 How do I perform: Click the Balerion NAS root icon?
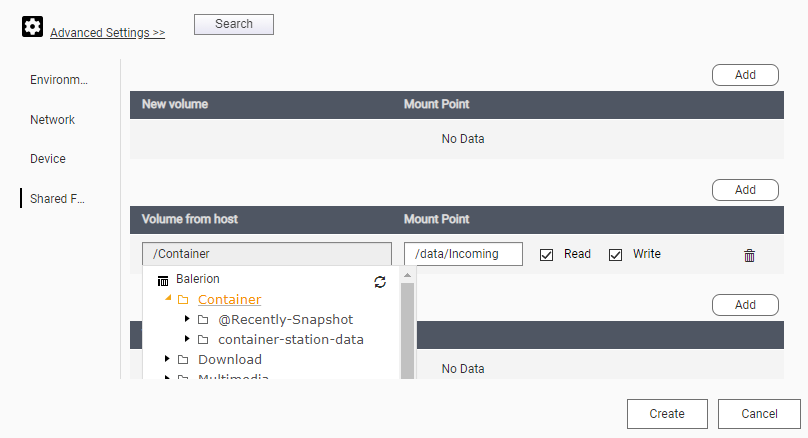[163, 280]
